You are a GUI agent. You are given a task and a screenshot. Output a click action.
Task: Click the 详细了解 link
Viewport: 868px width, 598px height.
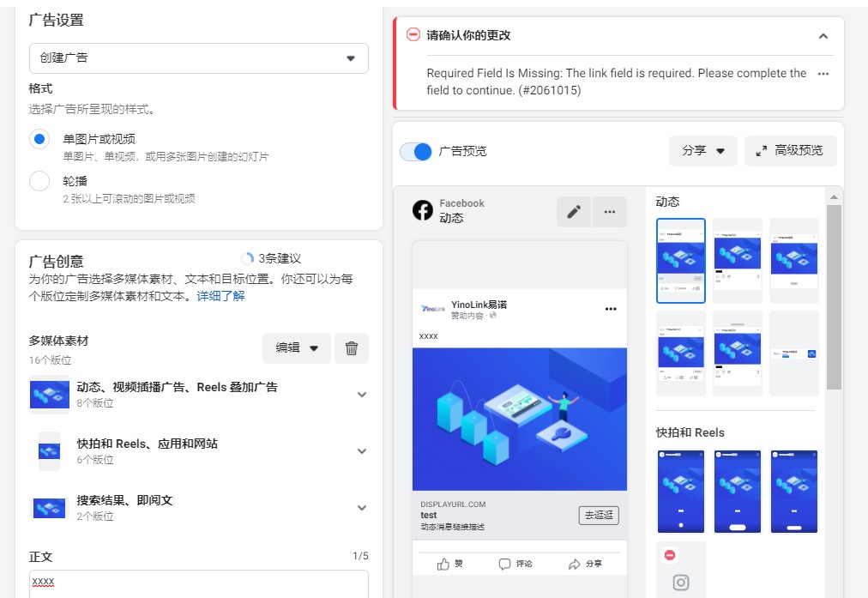pos(221,296)
